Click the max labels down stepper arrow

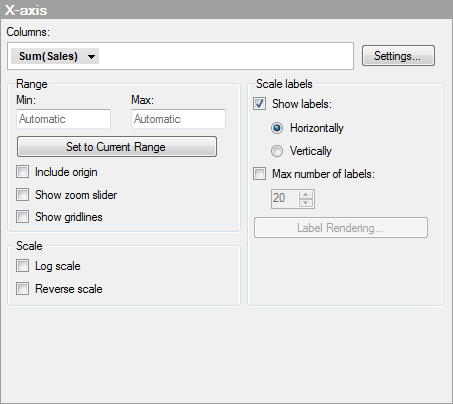click(306, 203)
